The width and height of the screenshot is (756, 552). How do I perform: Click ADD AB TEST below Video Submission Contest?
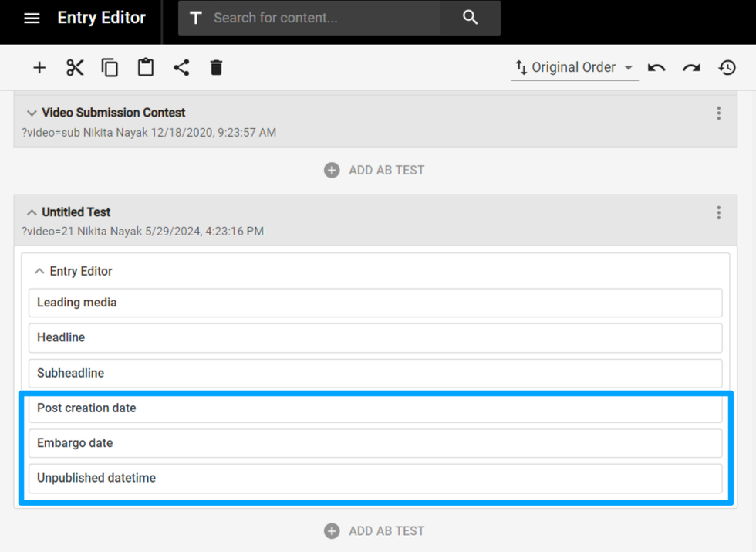click(375, 170)
